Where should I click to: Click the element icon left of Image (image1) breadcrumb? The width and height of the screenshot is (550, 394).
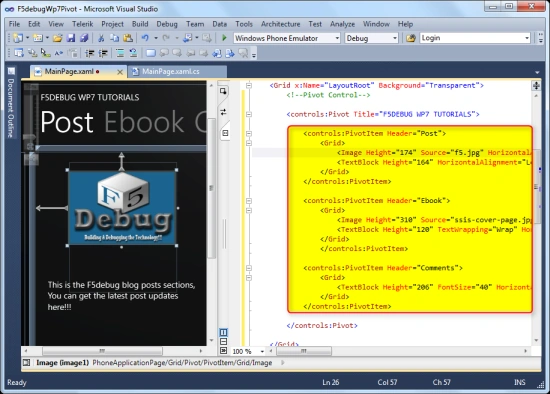[x=27, y=362]
